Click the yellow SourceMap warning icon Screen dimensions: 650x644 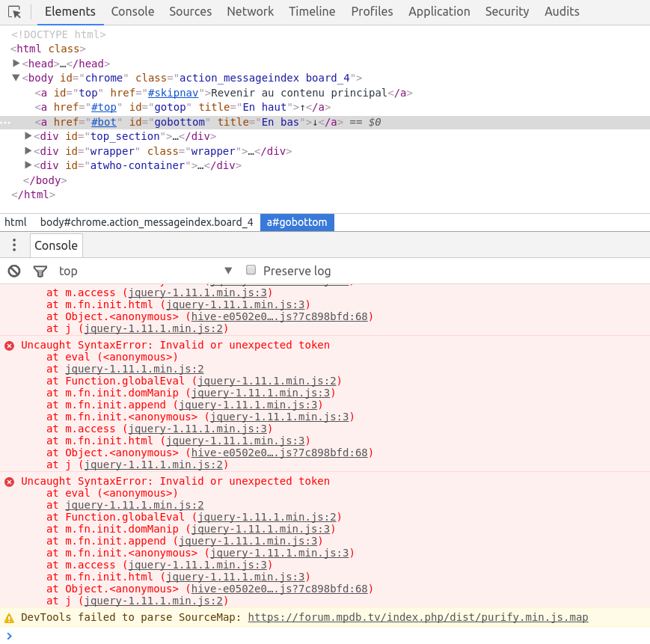coord(9,618)
